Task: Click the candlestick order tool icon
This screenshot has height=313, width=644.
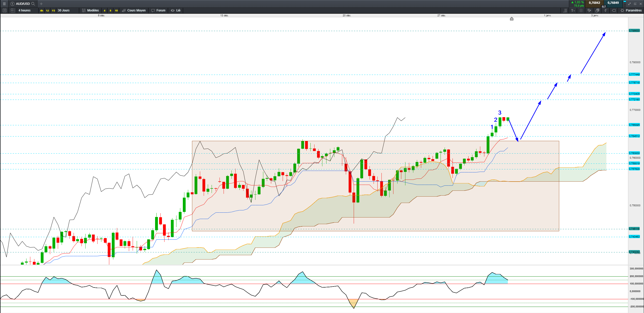Action: click(606, 10)
